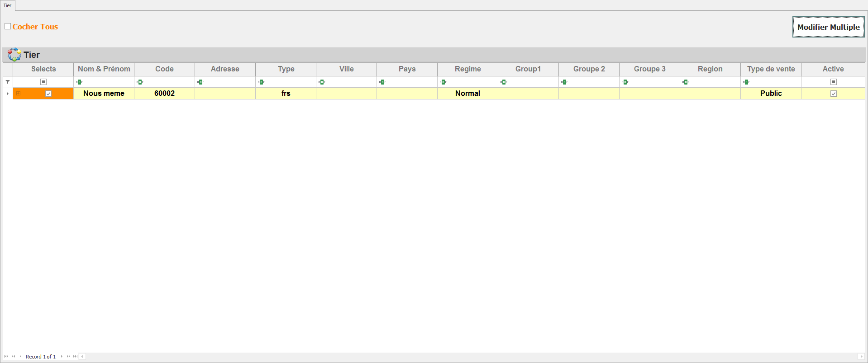Click the Nous meme name cell
Viewport: 868px width, 363px height.
[104, 94]
